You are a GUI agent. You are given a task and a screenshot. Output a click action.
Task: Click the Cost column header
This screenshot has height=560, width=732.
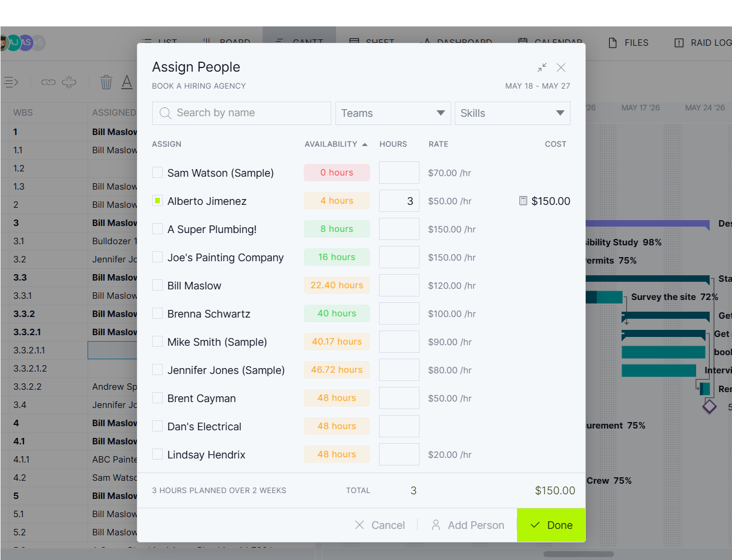[555, 144]
